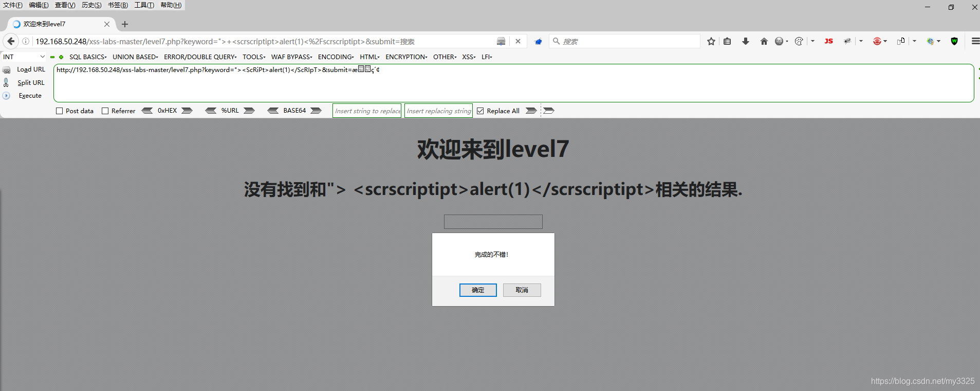Click the palette cookie toolbar icon
The image size is (980, 391).
pyautogui.click(x=799, y=41)
